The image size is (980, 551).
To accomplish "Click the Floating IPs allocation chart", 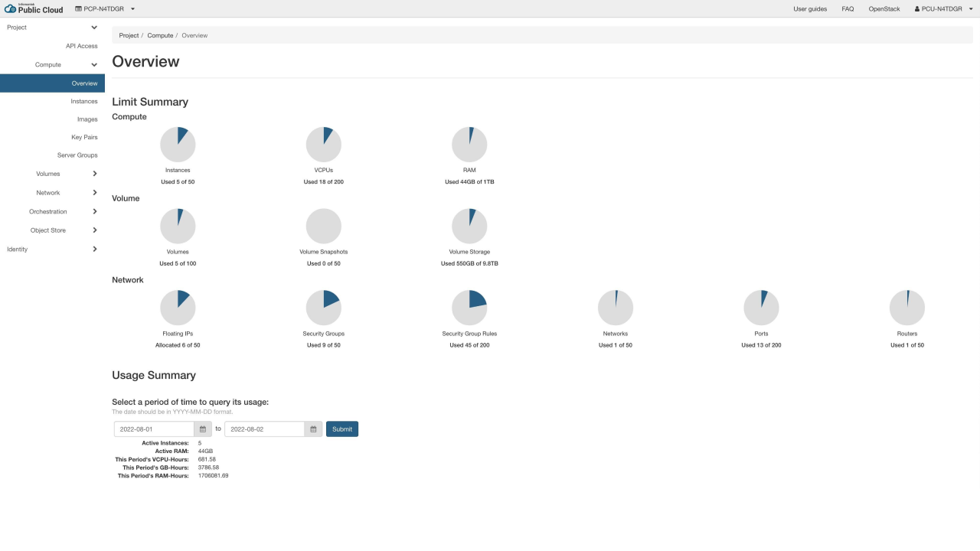I will click(x=178, y=307).
